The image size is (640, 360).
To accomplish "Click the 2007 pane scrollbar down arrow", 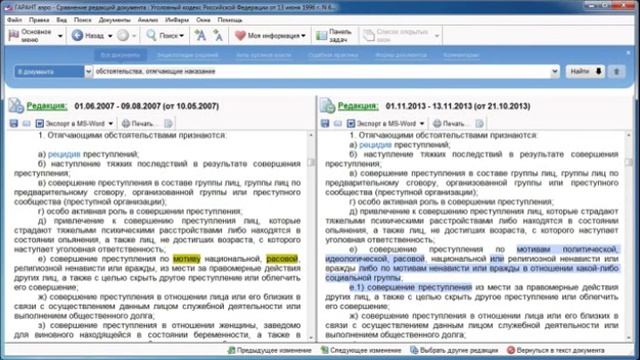I will (x=311, y=338).
